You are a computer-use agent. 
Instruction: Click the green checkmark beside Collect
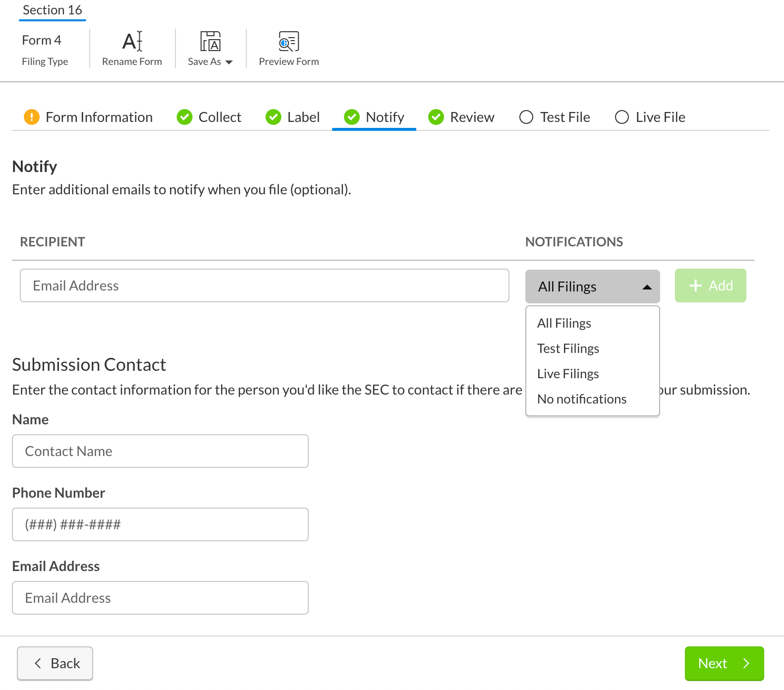pyautogui.click(x=184, y=117)
